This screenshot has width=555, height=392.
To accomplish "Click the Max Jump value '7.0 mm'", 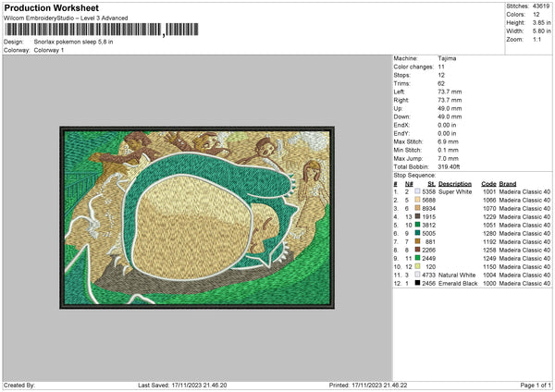I will 448,158.
